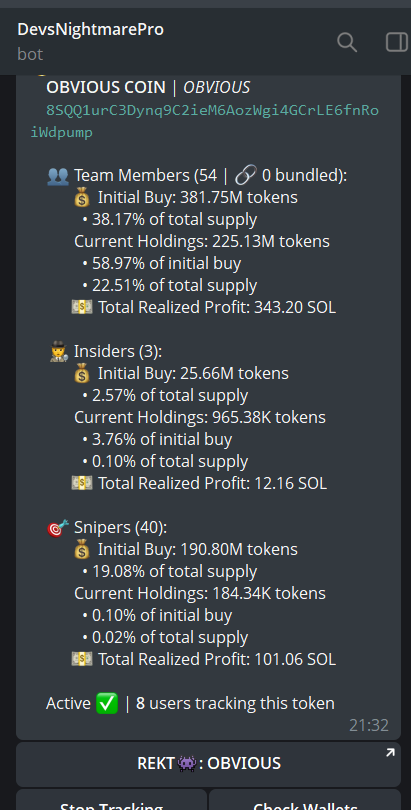Viewport: 411px width, 810px height.
Task: Click the message timestamp 21:32
Action: 369,725
